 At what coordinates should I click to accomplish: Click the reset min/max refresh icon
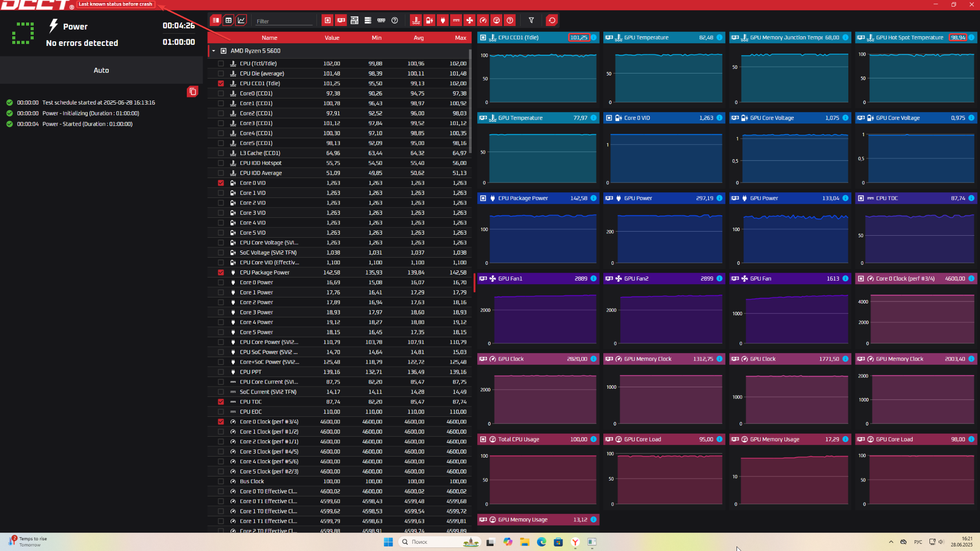[552, 20]
